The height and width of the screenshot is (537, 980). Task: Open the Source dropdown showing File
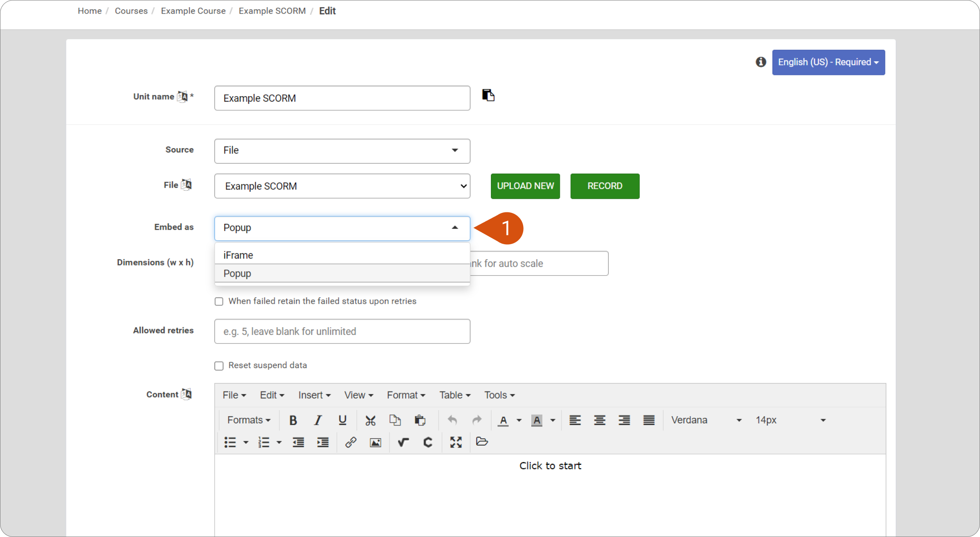click(x=342, y=151)
